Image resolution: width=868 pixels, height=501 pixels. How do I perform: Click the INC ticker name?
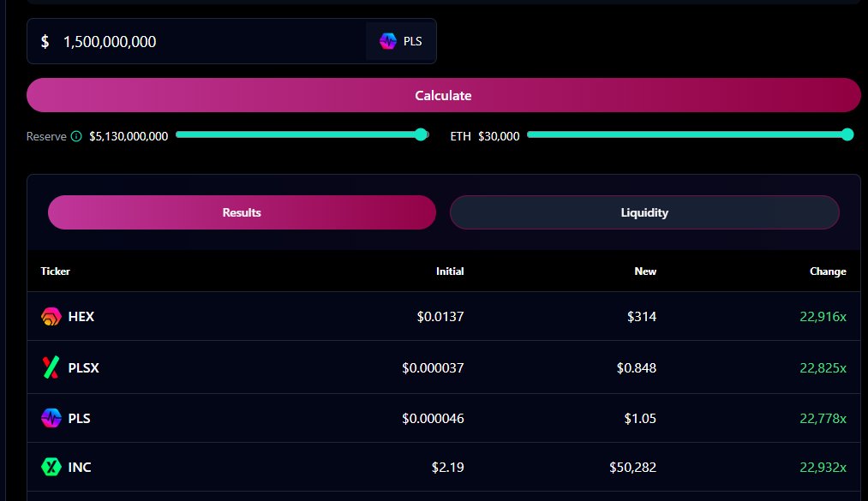pos(79,467)
